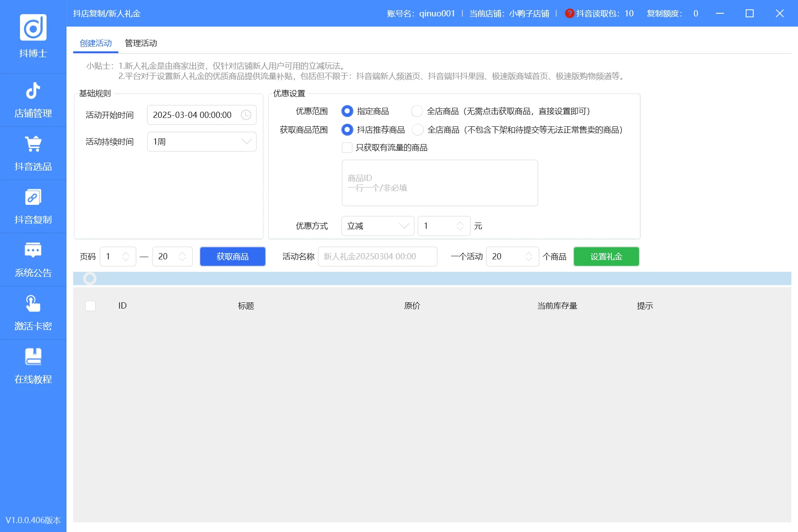
Task: Tick the select-all checkbox in table header
Action: click(90, 306)
